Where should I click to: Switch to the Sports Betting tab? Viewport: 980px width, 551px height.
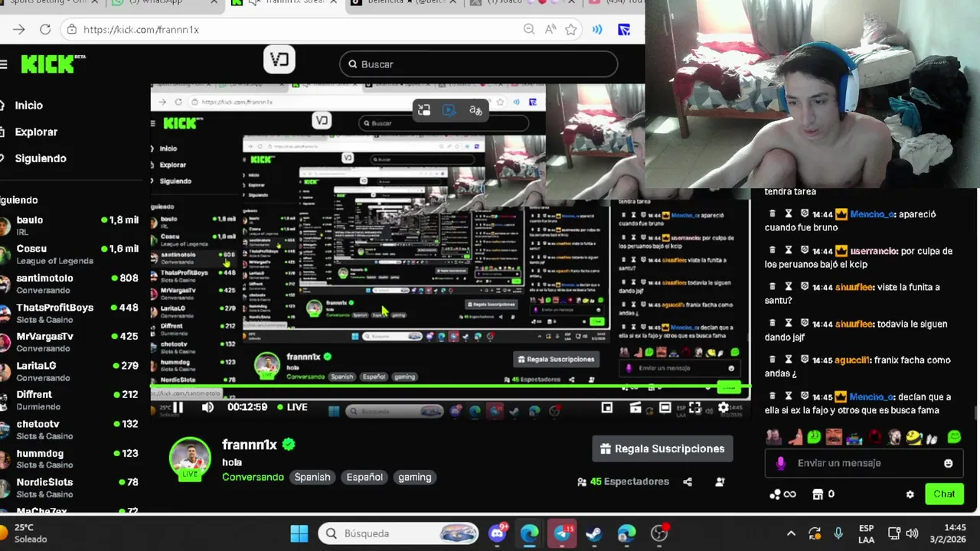(50, 3)
